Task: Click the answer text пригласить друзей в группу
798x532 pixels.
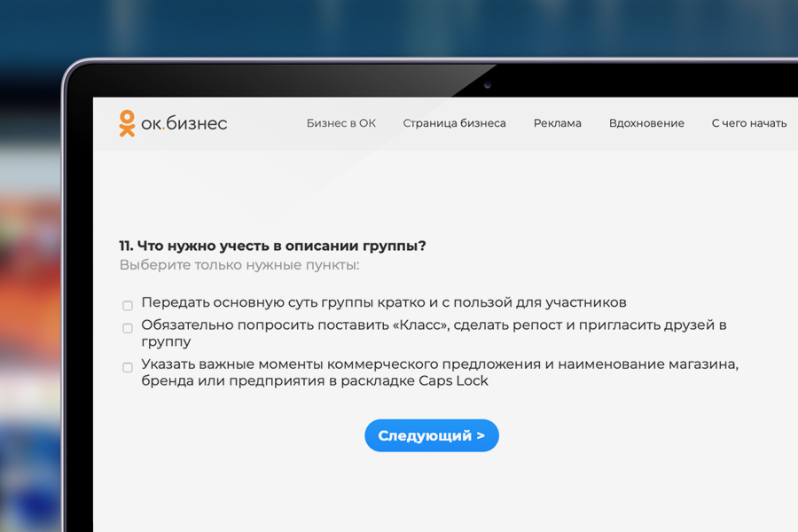Action: coord(434,333)
